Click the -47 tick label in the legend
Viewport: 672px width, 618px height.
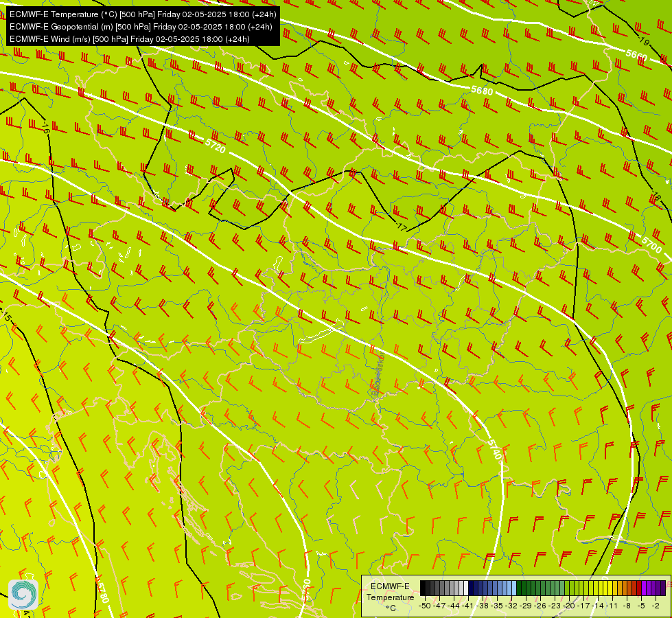(439, 606)
